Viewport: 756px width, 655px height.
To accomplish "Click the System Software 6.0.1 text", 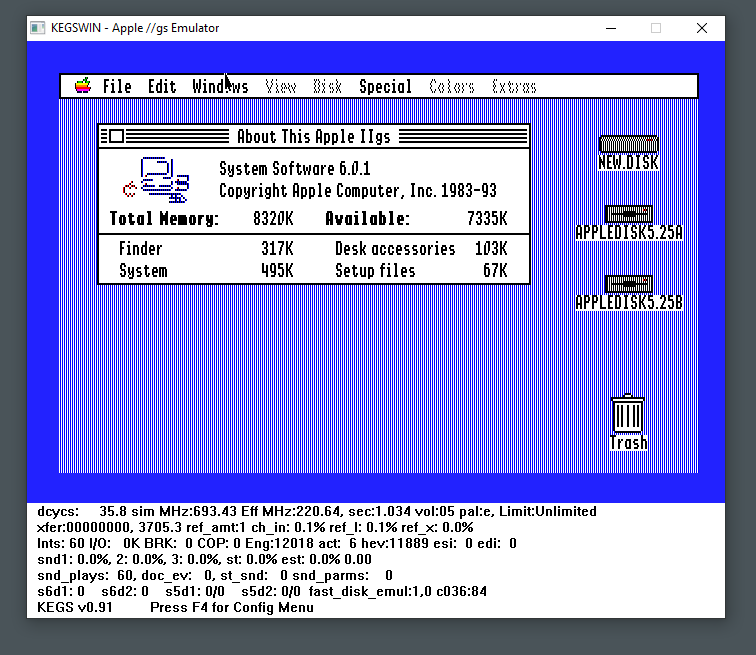I will 295,169.
